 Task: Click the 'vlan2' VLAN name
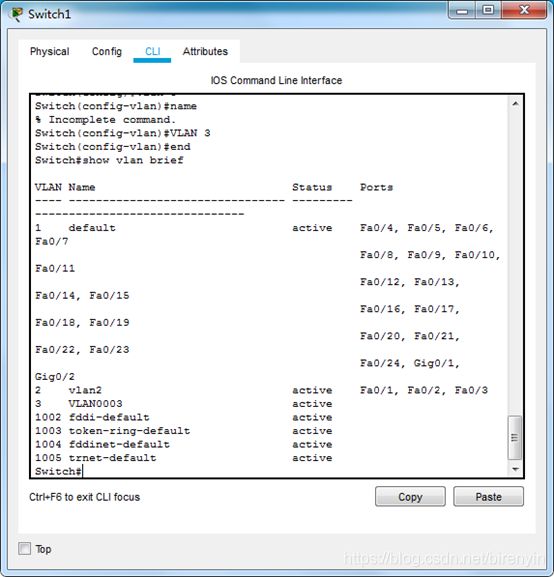tap(85, 390)
